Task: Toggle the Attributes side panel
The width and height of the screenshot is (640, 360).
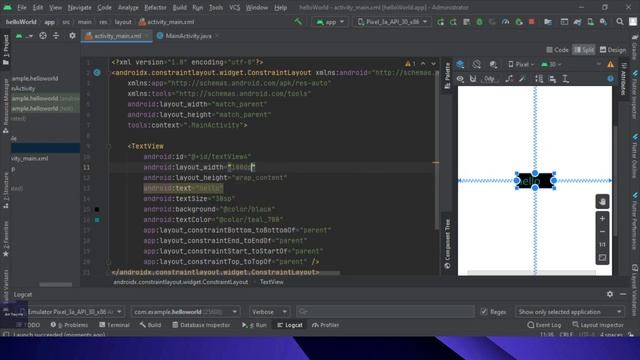Action: click(x=624, y=79)
